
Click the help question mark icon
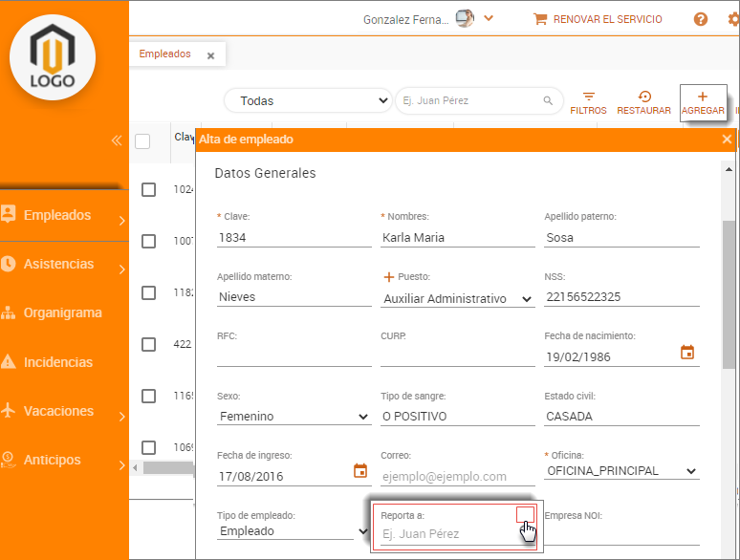701,19
